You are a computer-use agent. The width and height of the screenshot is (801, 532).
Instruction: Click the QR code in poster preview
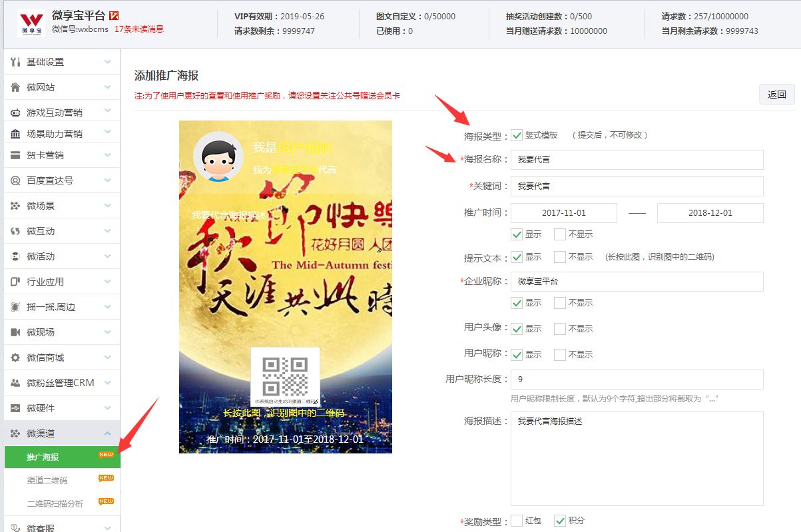click(x=285, y=377)
